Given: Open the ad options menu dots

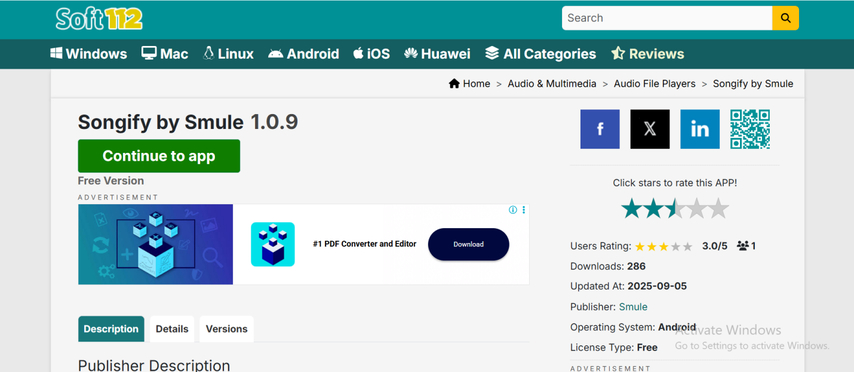Looking at the screenshot, I should (x=524, y=210).
